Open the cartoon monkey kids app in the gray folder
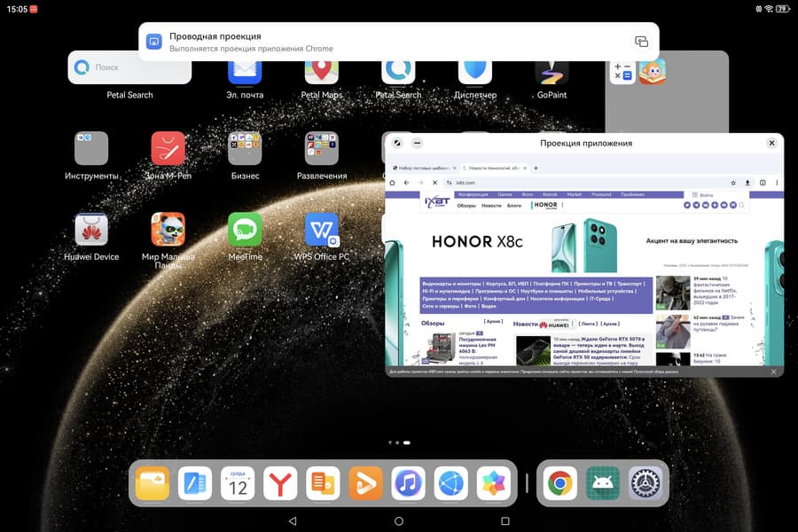Viewport: 798px width, 532px height. click(x=653, y=71)
